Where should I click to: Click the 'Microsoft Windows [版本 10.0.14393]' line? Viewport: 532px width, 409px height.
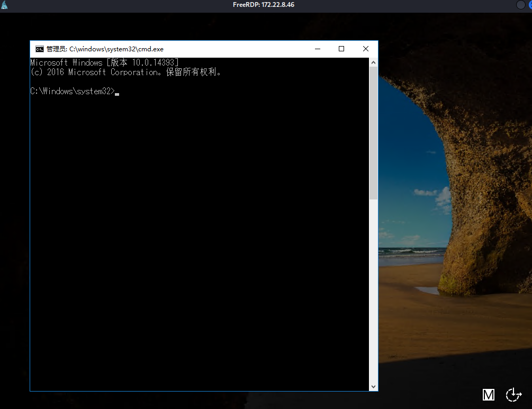(104, 62)
